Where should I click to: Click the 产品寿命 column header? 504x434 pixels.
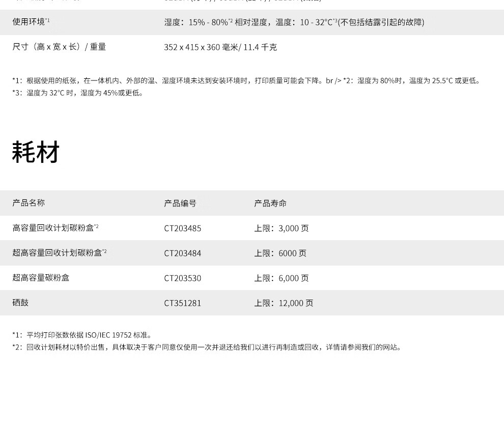[x=269, y=203]
